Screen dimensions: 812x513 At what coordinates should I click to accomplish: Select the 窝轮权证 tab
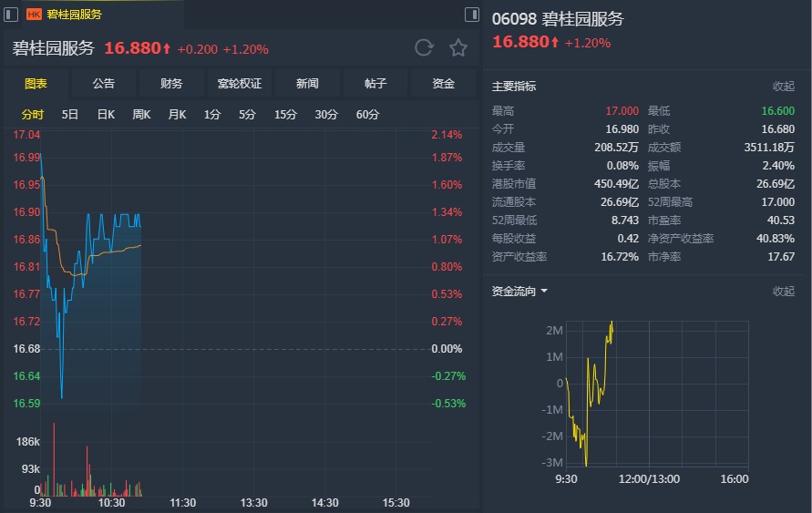tap(240, 84)
